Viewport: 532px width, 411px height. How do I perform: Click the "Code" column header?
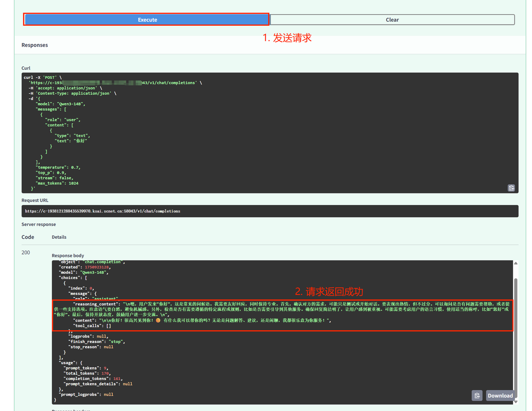click(x=28, y=237)
